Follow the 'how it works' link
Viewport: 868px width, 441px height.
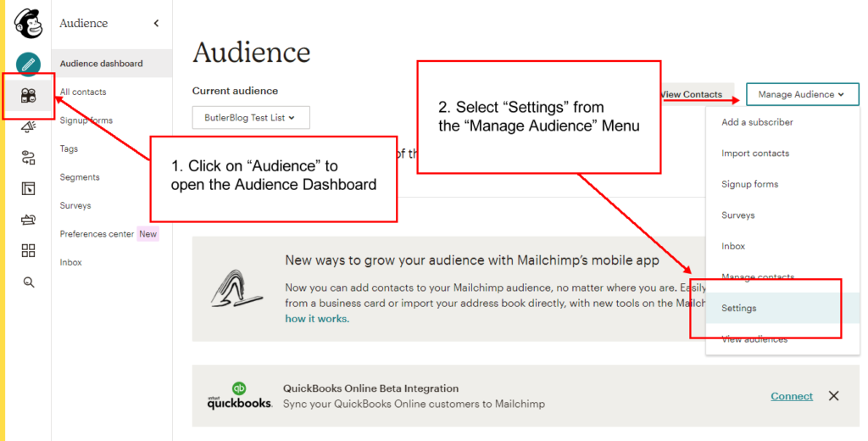point(317,319)
